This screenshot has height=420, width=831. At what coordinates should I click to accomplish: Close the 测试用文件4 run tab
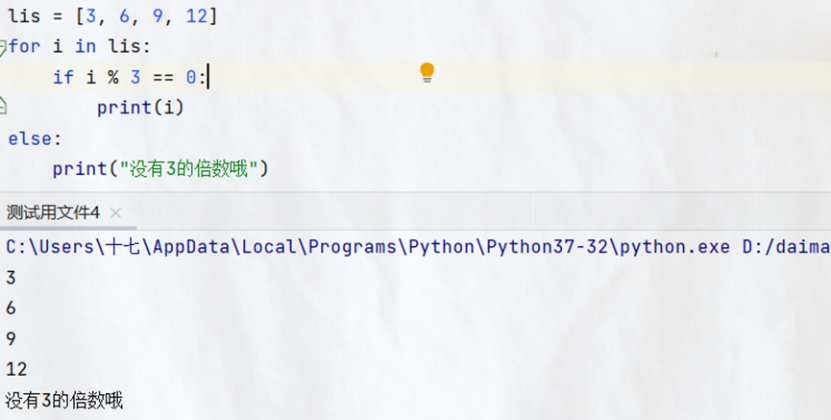(116, 213)
